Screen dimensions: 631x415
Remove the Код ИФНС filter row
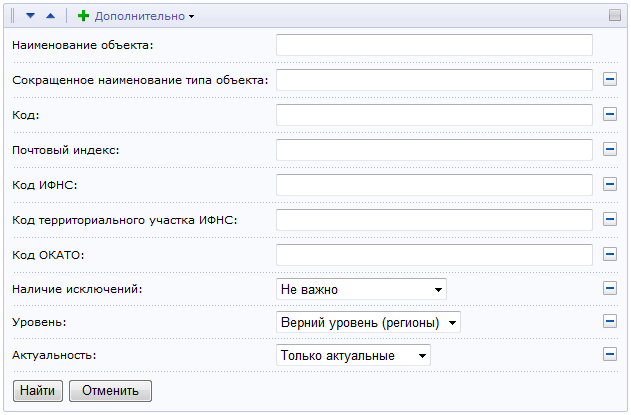(610, 184)
